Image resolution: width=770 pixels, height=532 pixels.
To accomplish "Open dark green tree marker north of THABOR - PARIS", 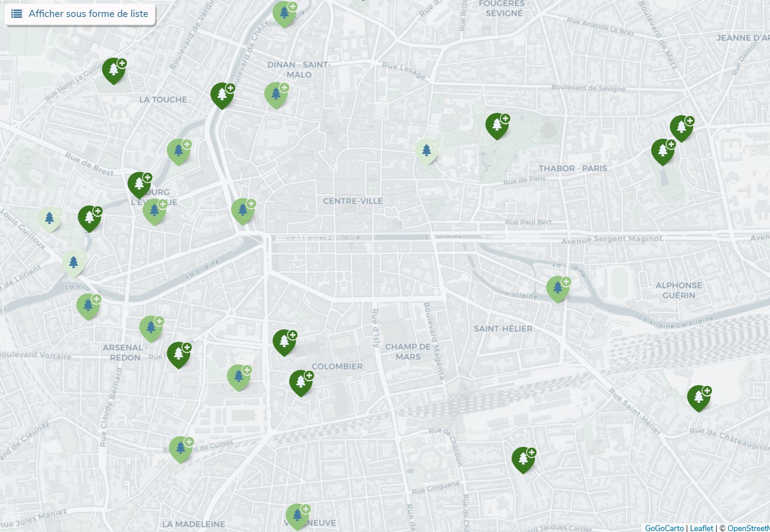I will click(497, 126).
